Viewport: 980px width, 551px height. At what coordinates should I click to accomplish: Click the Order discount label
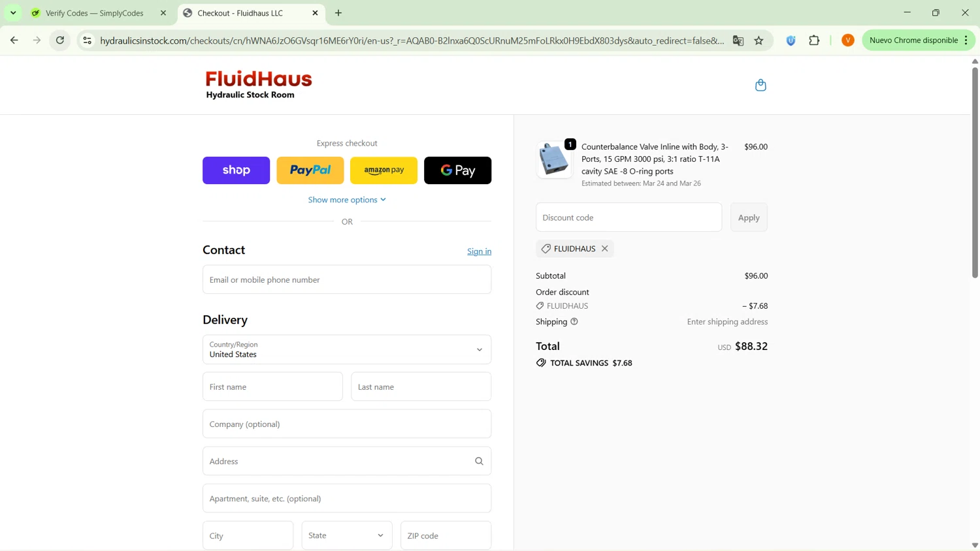coord(563,292)
